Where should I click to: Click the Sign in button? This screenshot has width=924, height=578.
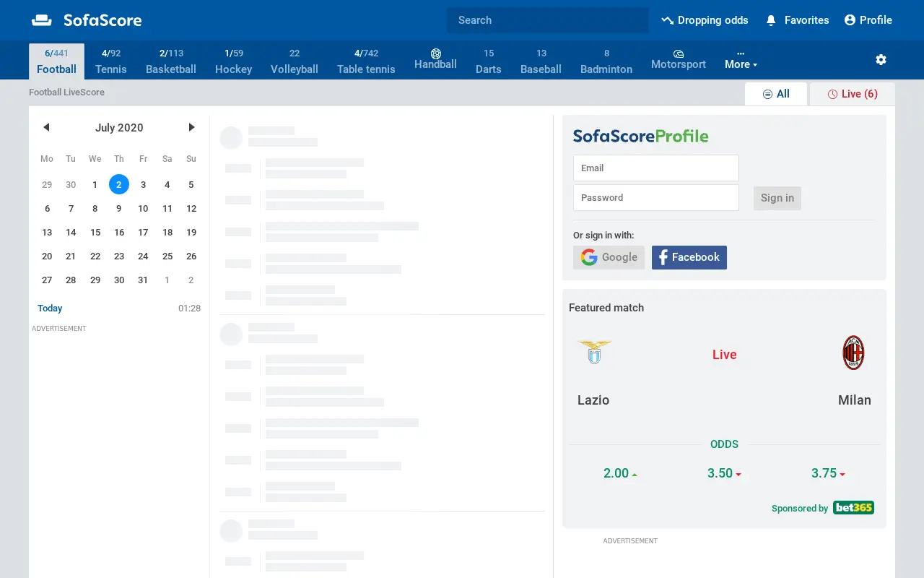tap(777, 198)
